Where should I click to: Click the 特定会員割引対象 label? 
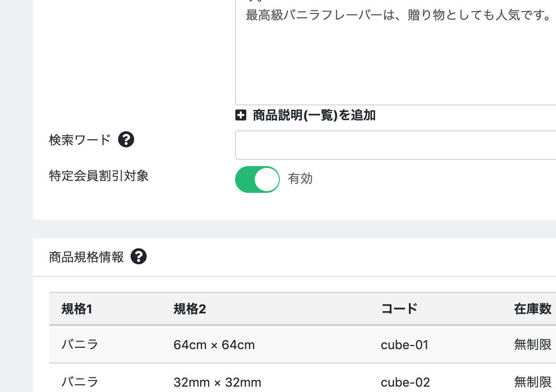[x=99, y=176]
